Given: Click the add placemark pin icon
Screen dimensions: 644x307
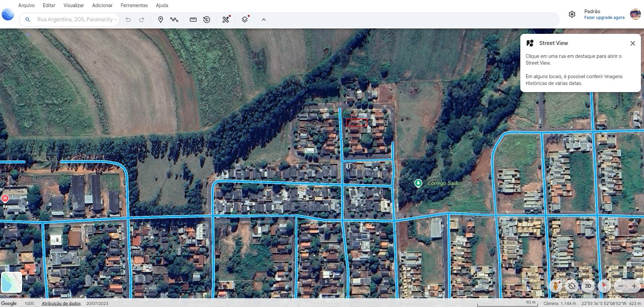Looking at the screenshot, I should coord(161,20).
